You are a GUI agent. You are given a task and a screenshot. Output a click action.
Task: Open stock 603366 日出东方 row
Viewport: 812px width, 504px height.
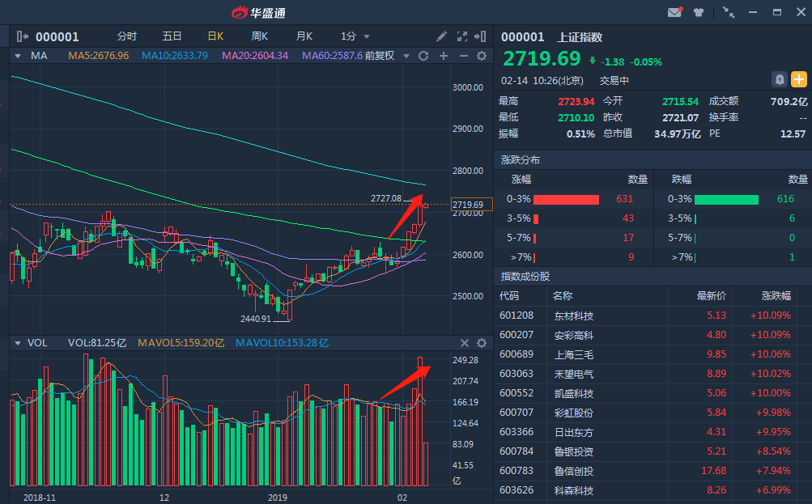click(x=653, y=432)
